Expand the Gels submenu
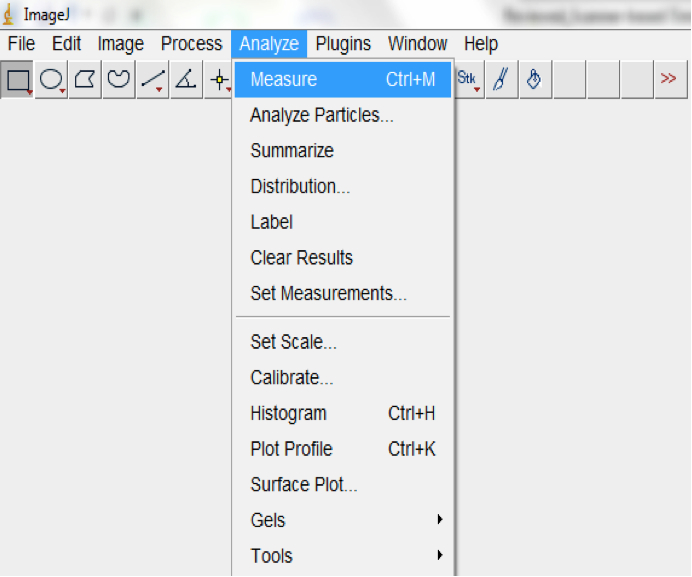This screenshot has width=692, height=577. tap(343, 520)
